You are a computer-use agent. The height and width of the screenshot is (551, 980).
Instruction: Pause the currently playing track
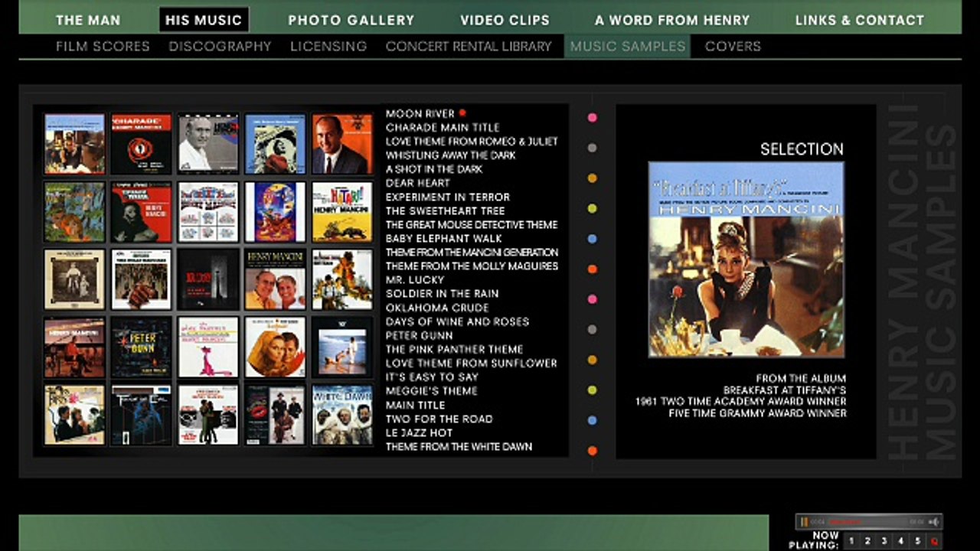pos(805,522)
